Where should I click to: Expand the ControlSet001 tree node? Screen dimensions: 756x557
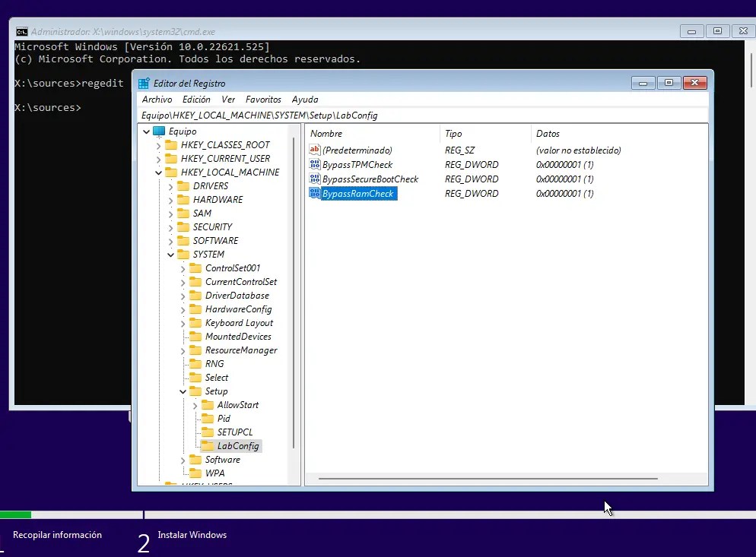pos(182,267)
